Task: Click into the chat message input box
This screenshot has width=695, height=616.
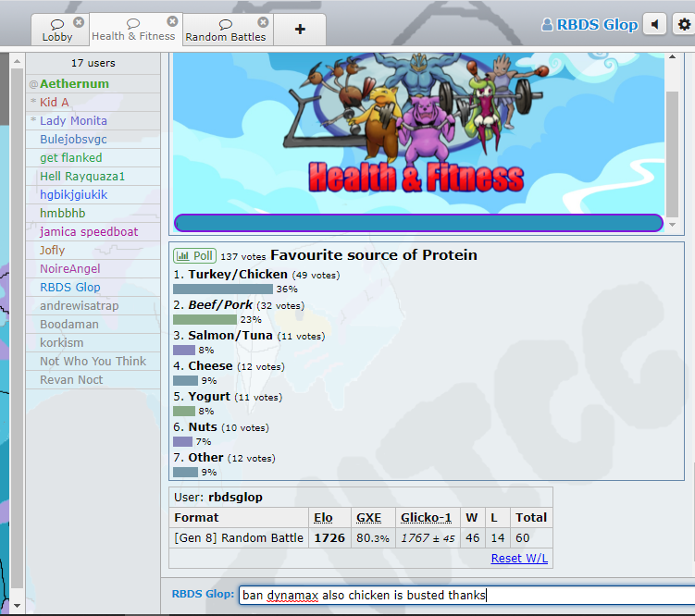Action: [x=463, y=596]
